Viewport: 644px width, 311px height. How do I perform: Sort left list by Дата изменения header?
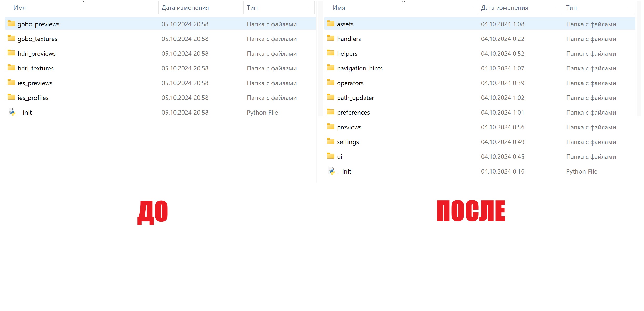[185, 8]
